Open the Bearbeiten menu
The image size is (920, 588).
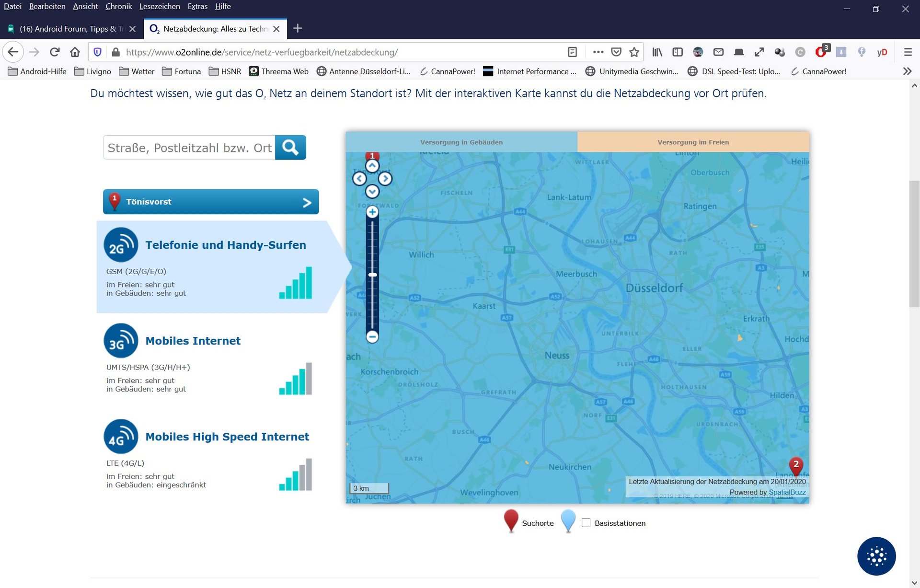pyautogui.click(x=47, y=6)
